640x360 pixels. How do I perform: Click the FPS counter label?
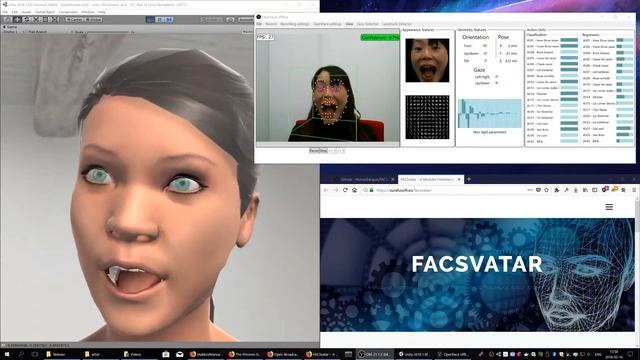click(x=265, y=37)
